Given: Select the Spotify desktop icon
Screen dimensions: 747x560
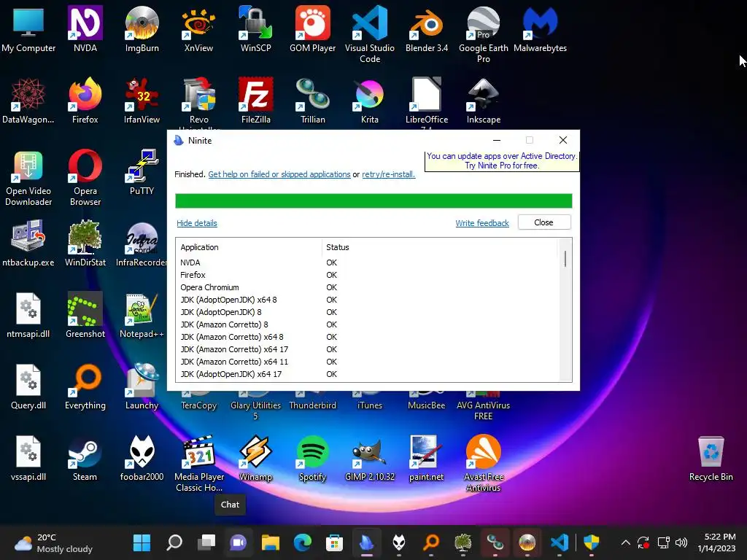Looking at the screenshot, I should point(312,458).
